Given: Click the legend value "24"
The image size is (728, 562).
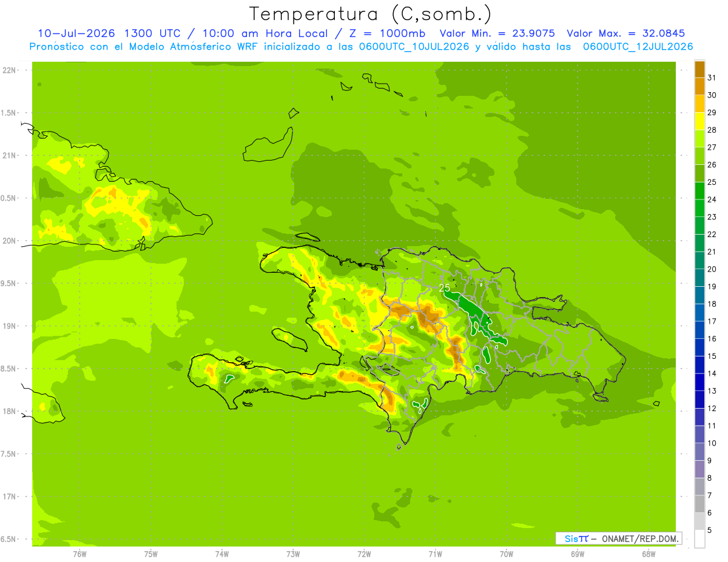Looking at the screenshot, I should 712,199.
